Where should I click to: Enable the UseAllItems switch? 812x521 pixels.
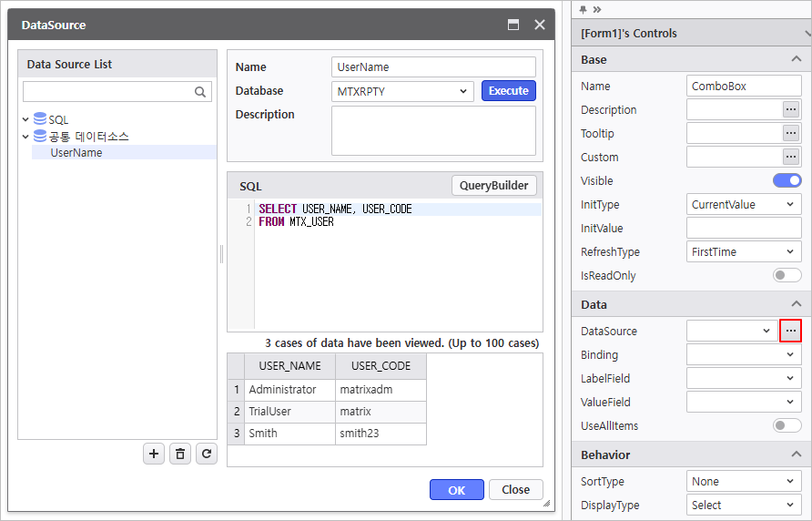[x=787, y=425]
